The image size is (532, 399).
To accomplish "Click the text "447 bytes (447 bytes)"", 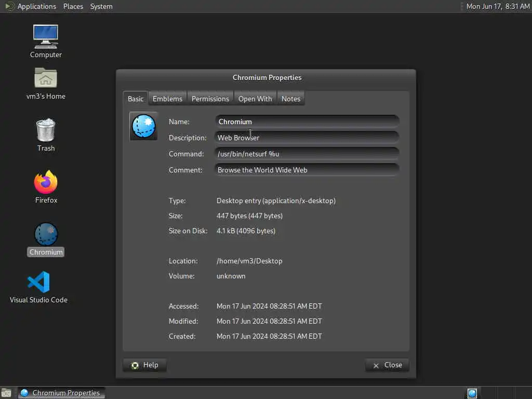I will (249, 216).
